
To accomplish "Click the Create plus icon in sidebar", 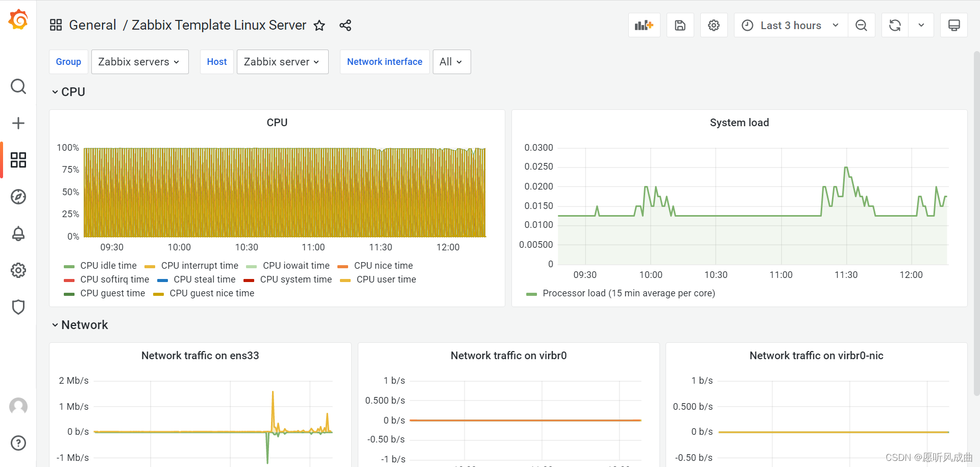I will pyautogui.click(x=18, y=123).
